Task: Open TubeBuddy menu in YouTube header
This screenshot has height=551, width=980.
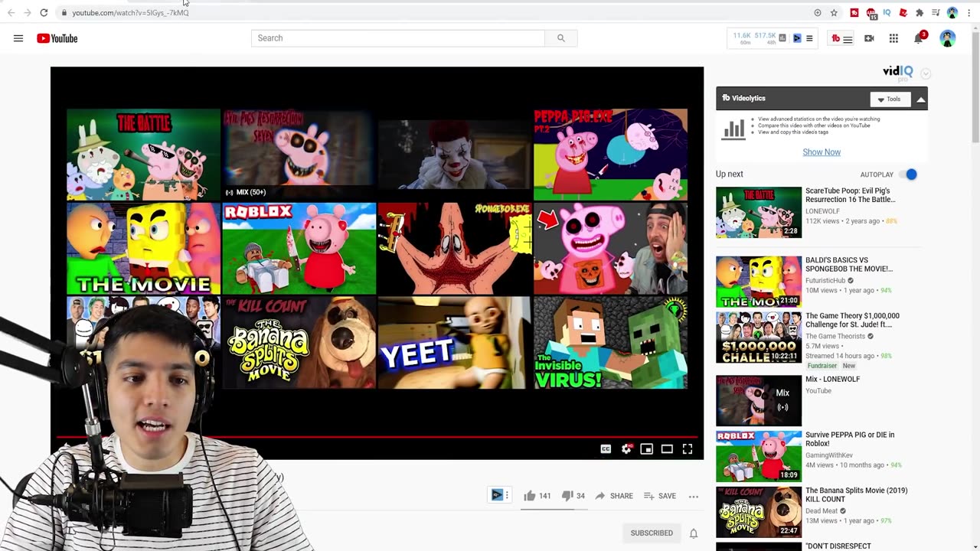Action: tap(841, 38)
